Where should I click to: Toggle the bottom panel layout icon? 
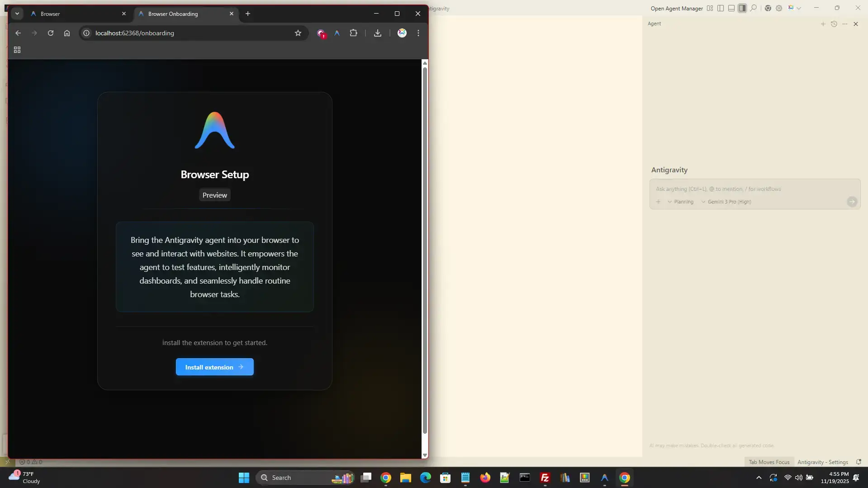pyautogui.click(x=731, y=8)
